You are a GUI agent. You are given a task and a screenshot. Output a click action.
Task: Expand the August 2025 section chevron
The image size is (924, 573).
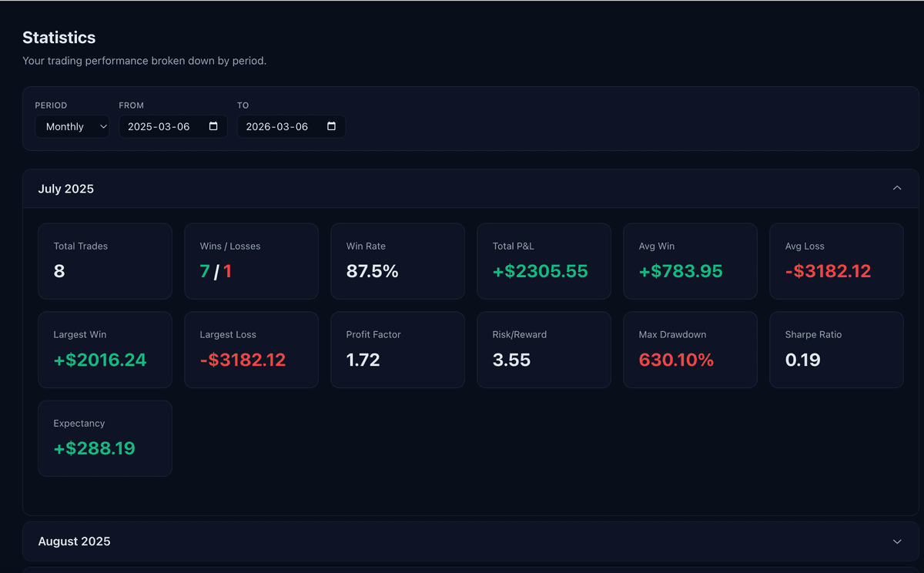pyautogui.click(x=897, y=541)
